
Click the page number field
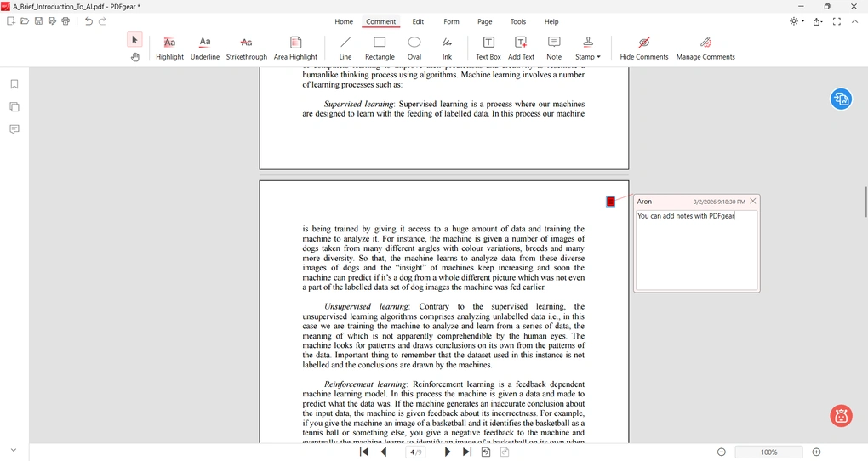(416, 452)
